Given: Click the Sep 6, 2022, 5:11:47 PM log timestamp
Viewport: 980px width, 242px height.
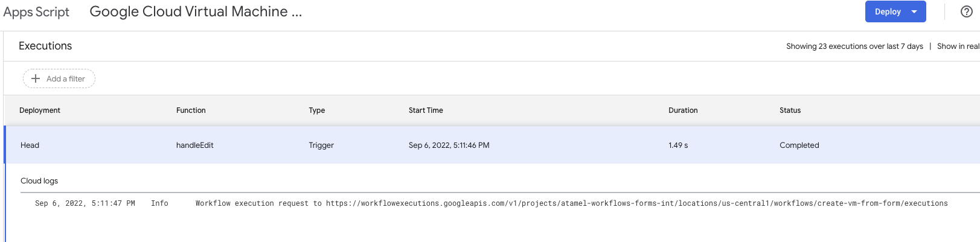Looking at the screenshot, I should coord(85,203).
